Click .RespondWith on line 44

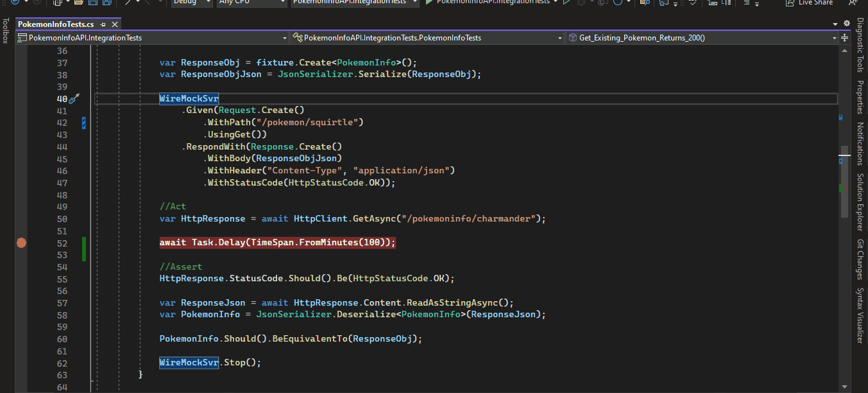tap(213, 147)
